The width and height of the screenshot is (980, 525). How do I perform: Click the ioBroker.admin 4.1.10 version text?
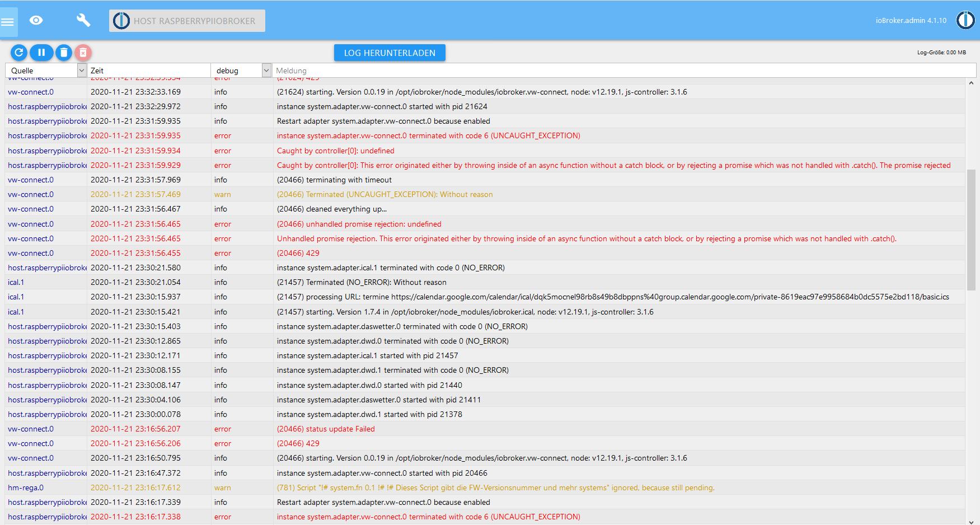tap(911, 20)
